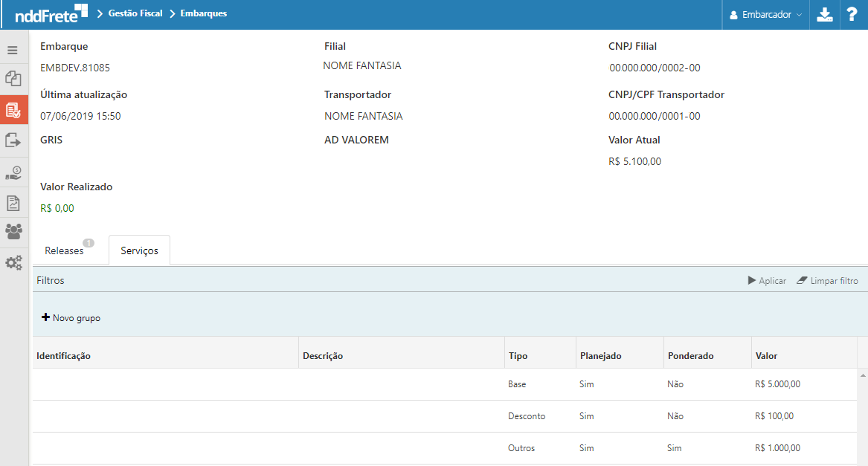Screen dimensions: 868x466
Task: Click the transporter CNPJ 00.000.000/0001-00
Action: click(655, 116)
